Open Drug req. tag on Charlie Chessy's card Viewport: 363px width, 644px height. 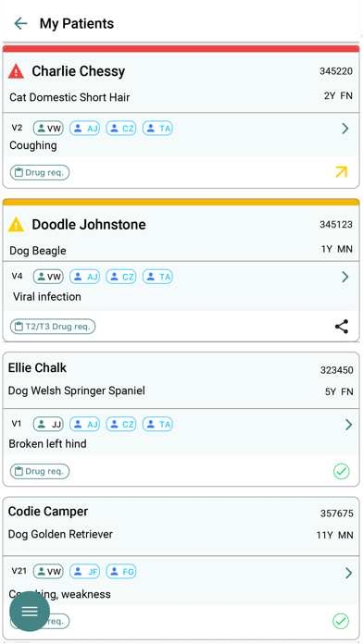[x=40, y=172]
